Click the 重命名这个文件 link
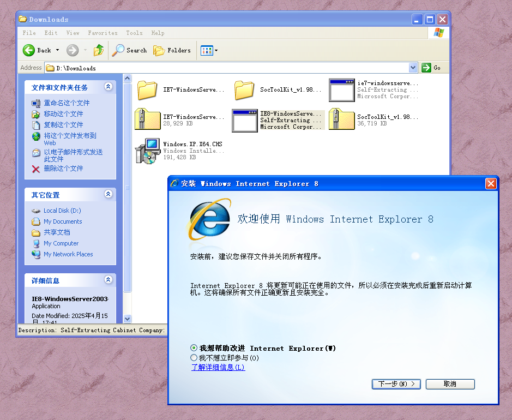Image resolution: width=512 pixels, height=420 pixels. tap(67, 103)
